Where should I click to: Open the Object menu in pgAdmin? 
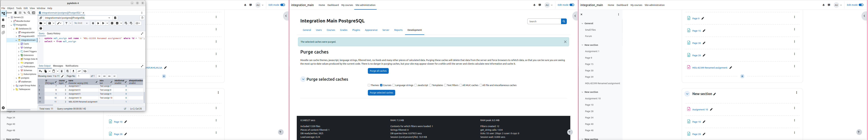click(x=11, y=8)
